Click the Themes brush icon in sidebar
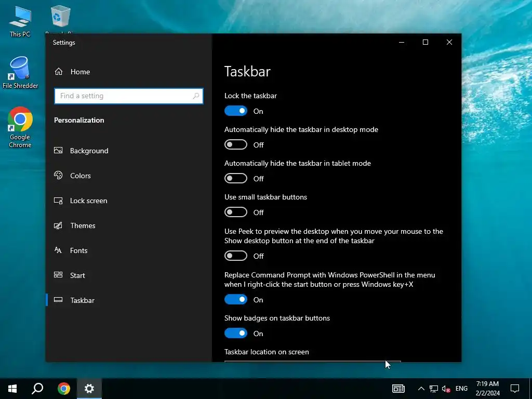Screen dimensions: 532x399 [x=58, y=225]
